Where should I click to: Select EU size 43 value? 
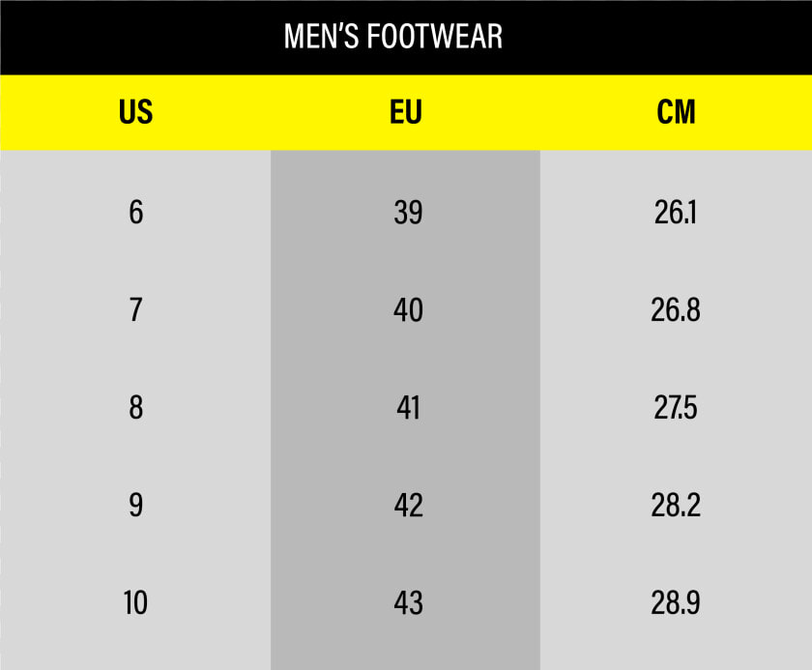tap(408, 602)
